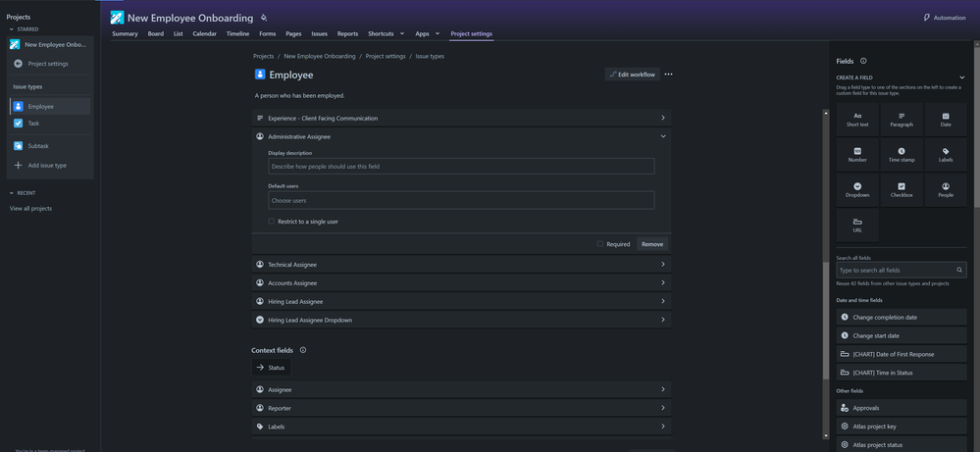The height and width of the screenshot is (452, 980).
Task: Click the Automation lightning icon
Action: (926, 18)
